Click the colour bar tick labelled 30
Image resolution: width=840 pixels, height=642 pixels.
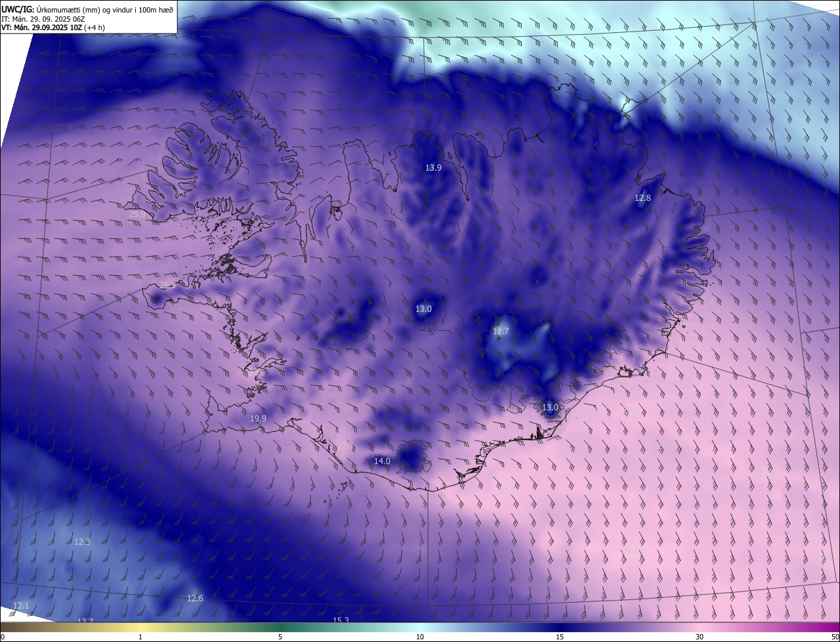(700, 637)
